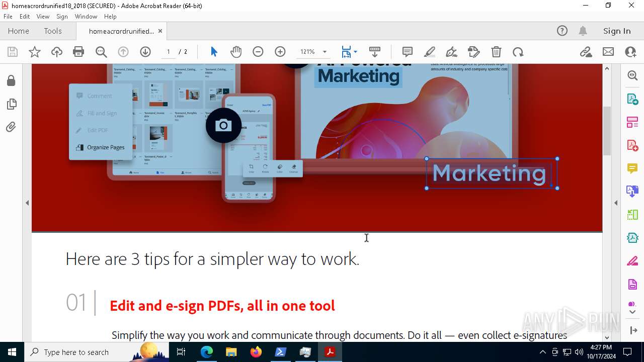The height and width of the screenshot is (362, 644).
Task: Open security lock panel in left sidebar
Action: 11,81
